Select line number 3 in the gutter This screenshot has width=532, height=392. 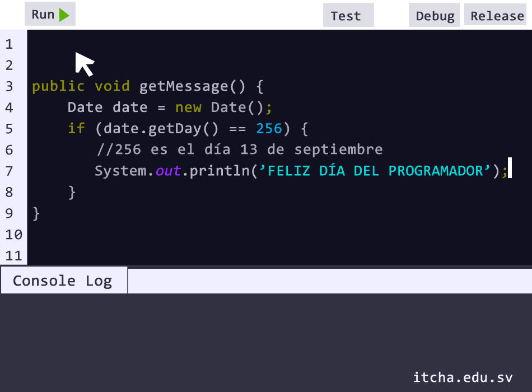coord(9,87)
